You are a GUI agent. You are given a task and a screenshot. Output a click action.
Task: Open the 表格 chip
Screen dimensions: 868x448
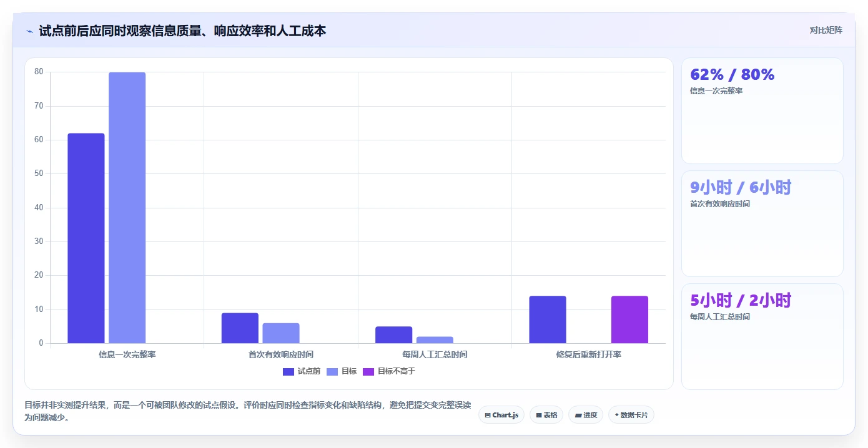(546, 415)
